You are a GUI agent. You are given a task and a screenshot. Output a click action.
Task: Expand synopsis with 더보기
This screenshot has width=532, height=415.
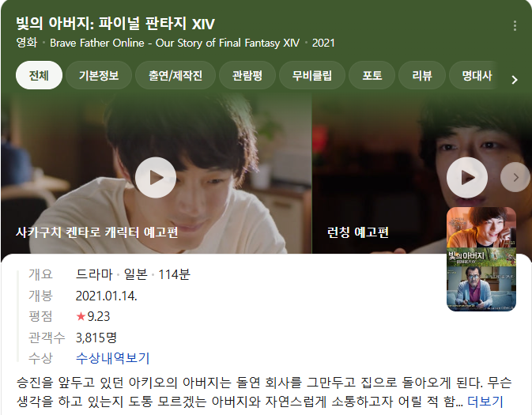pyautogui.click(x=485, y=402)
